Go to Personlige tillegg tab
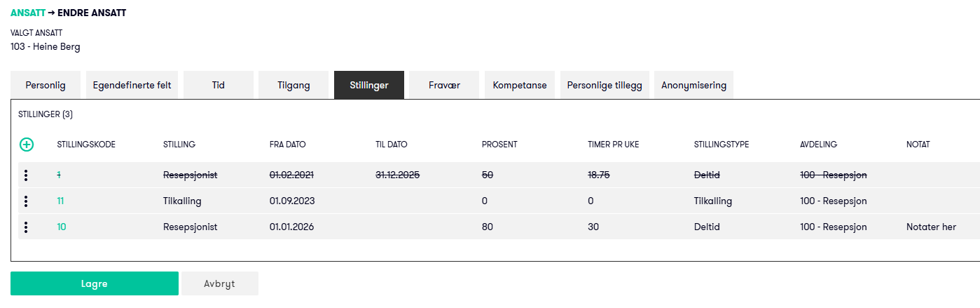Viewport: 980px width, 308px height. pyautogui.click(x=605, y=85)
